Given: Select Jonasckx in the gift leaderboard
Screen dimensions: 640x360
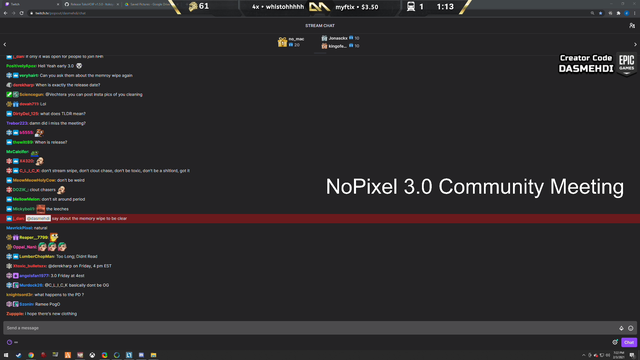Looking at the screenshot, I should (338, 38).
